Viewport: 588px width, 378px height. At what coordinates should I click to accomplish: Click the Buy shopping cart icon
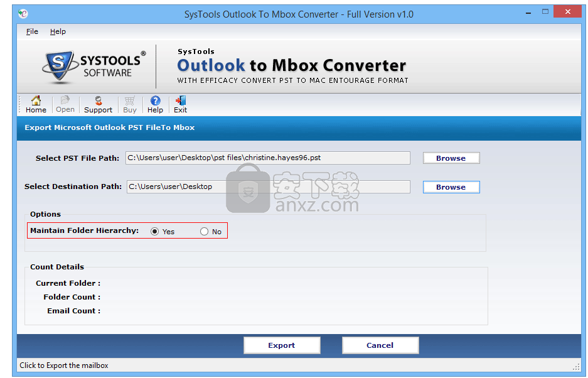coord(130,104)
